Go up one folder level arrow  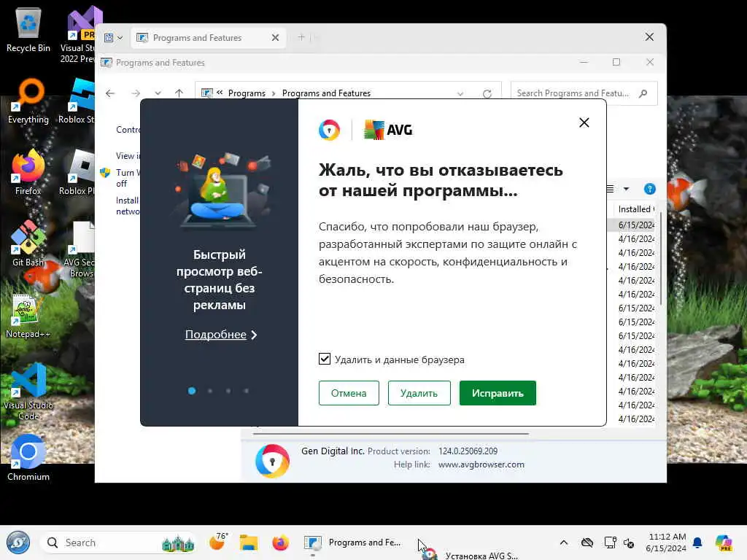point(179,93)
